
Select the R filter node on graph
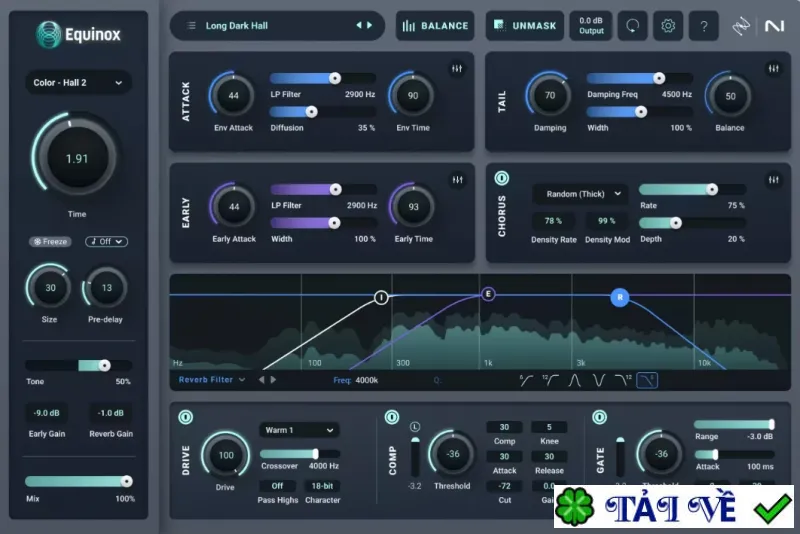tap(619, 297)
